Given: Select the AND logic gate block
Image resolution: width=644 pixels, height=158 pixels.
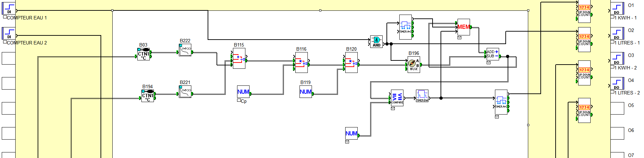Looking at the screenshot, I should tap(376, 42).
